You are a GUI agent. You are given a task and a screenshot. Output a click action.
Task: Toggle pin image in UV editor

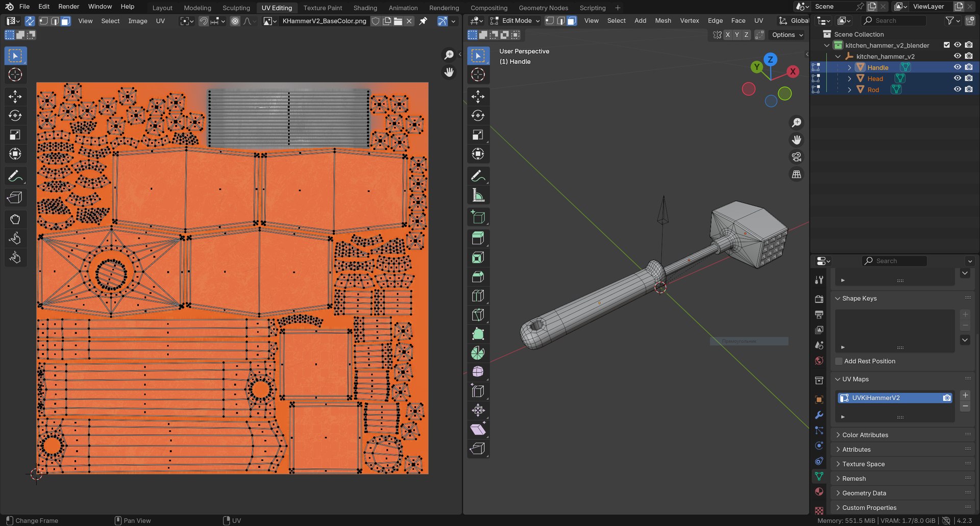(423, 21)
